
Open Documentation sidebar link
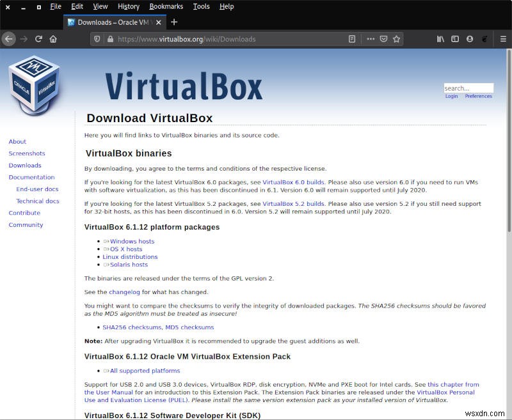click(31, 177)
